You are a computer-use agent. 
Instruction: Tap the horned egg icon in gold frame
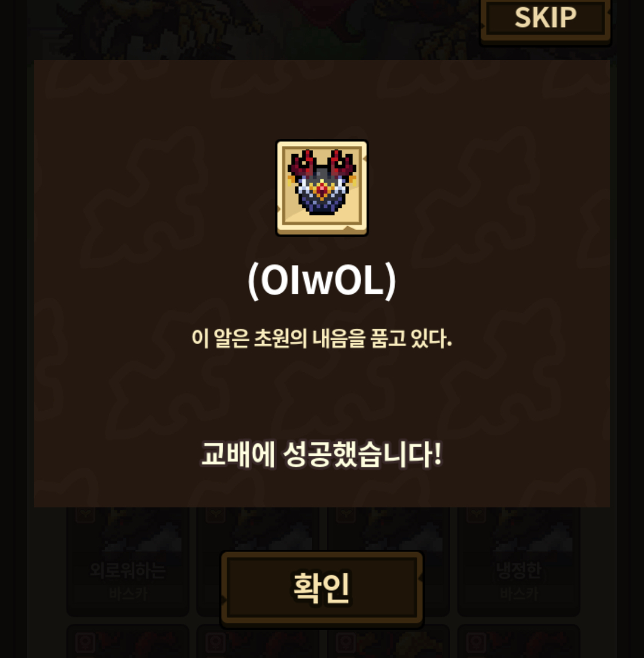(322, 188)
